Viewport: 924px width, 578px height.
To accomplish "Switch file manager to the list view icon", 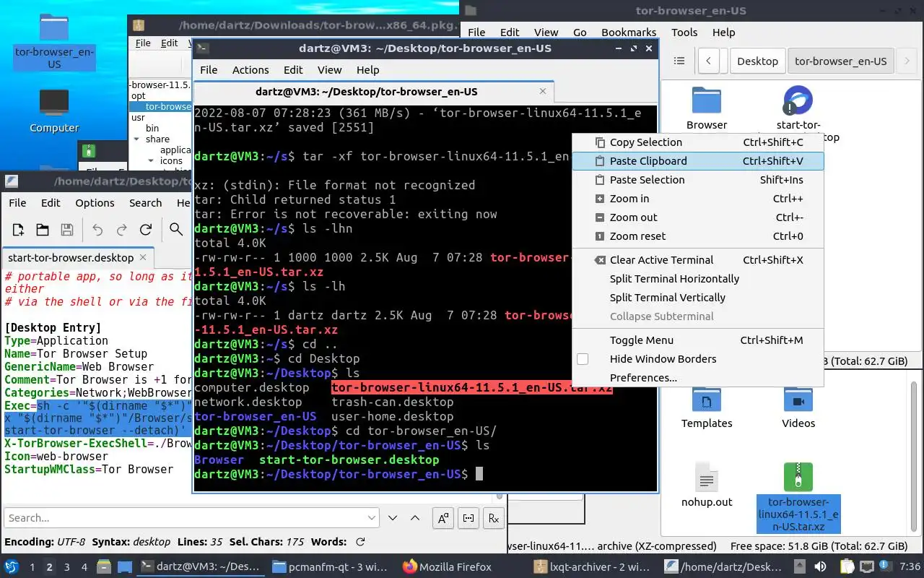I will tap(679, 61).
